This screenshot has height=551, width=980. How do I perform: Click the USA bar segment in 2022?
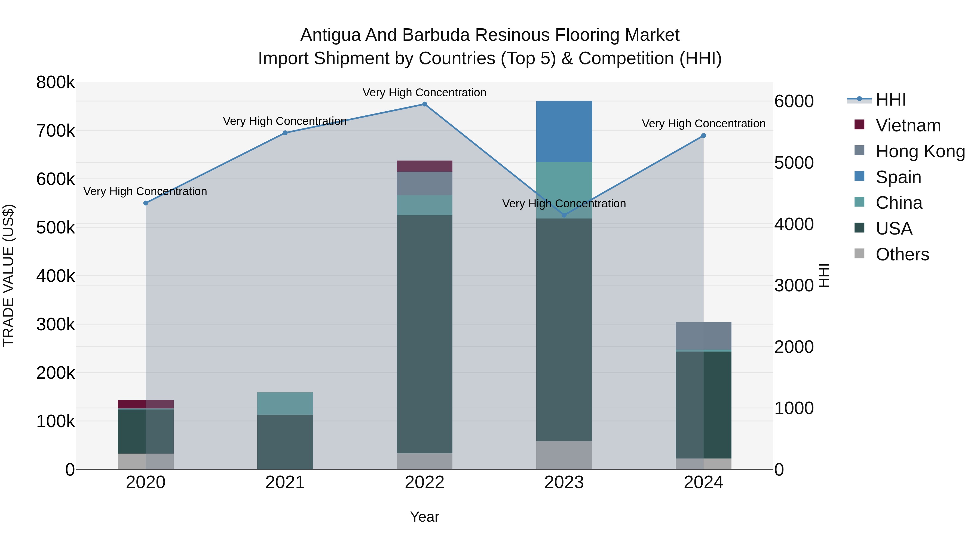point(425,334)
